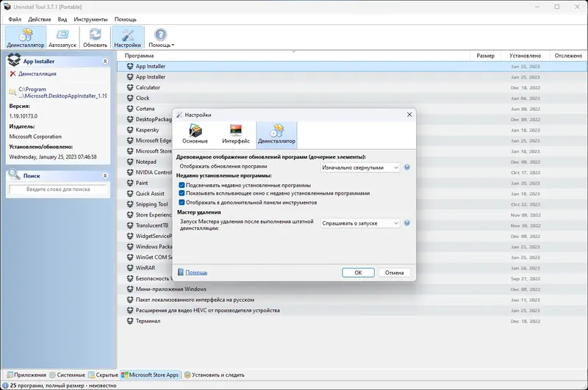Click Quick Assist row icon
This screenshot has height=390, width=588.
coord(130,194)
